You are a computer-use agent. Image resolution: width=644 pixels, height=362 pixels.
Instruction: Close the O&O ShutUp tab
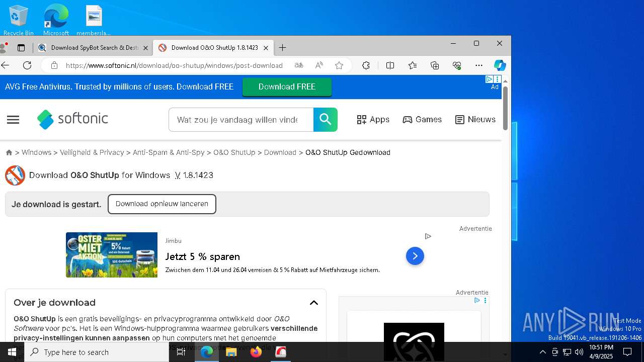pos(266,48)
